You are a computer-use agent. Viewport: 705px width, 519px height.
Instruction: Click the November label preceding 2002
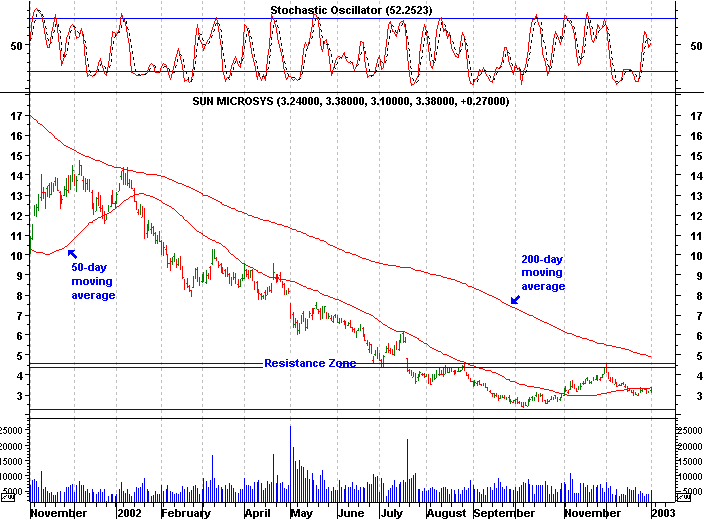click(x=59, y=513)
